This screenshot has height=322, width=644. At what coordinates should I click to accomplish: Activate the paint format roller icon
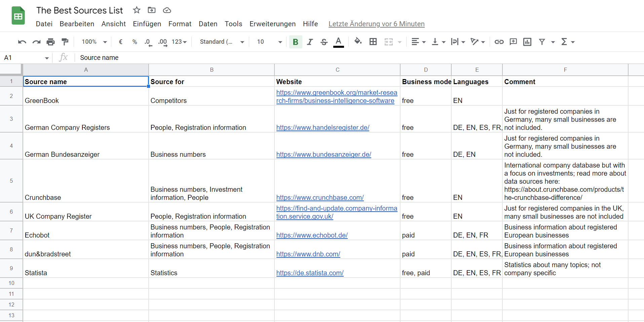click(x=65, y=42)
